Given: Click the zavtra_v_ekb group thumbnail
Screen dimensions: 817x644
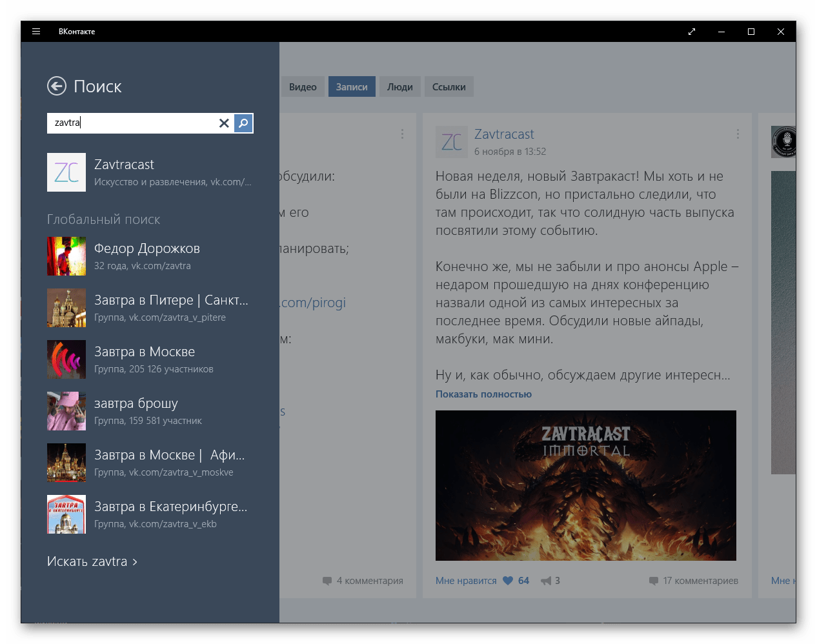Looking at the screenshot, I should 66,514.
